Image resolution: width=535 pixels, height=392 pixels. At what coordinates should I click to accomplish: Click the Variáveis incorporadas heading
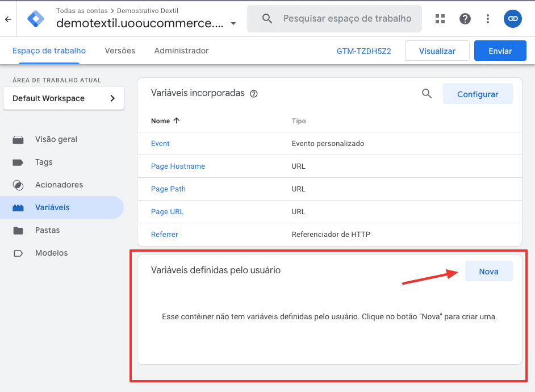click(198, 93)
